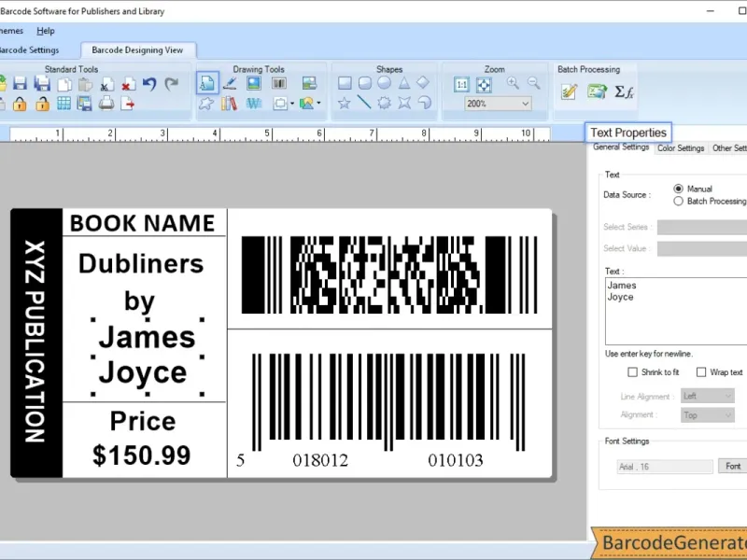The width and height of the screenshot is (747, 560).
Task: Select the Manual data source option
Action: 679,189
